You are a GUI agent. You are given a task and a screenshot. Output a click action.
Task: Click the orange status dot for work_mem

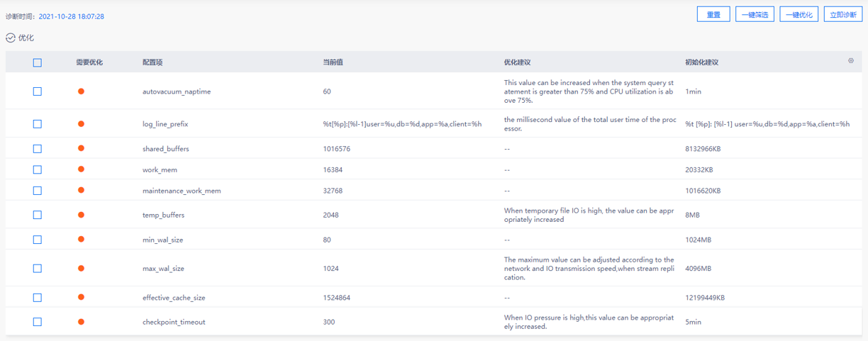coord(81,169)
